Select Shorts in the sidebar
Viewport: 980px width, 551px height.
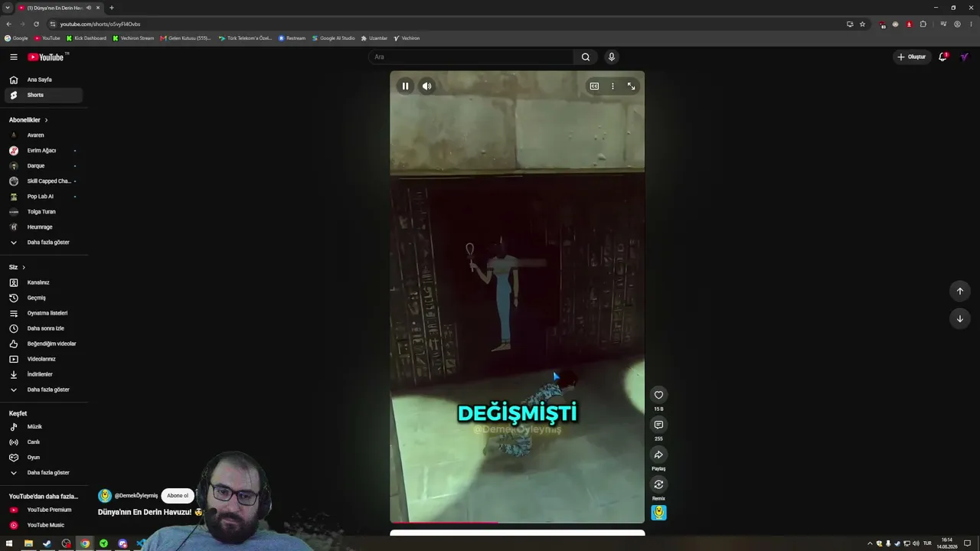point(44,95)
